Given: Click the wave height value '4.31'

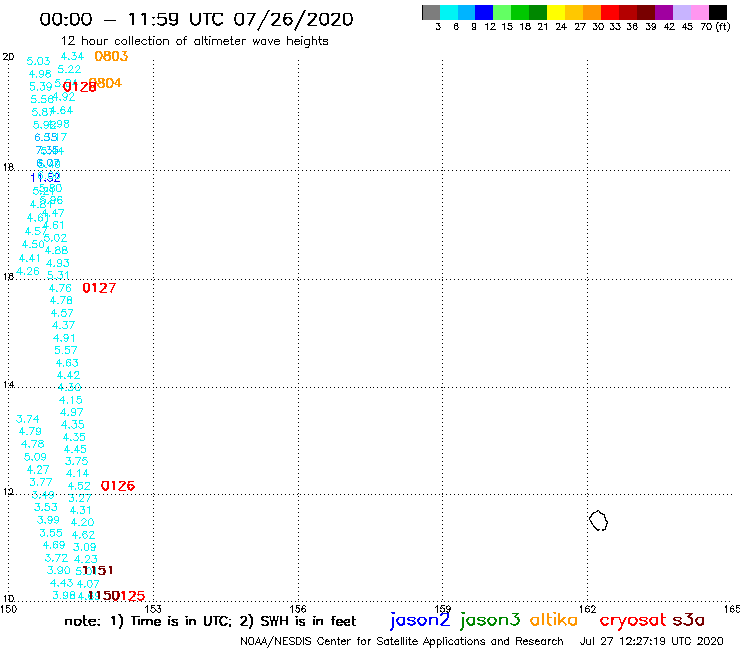Looking at the screenshot, I should tap(81, 510).
